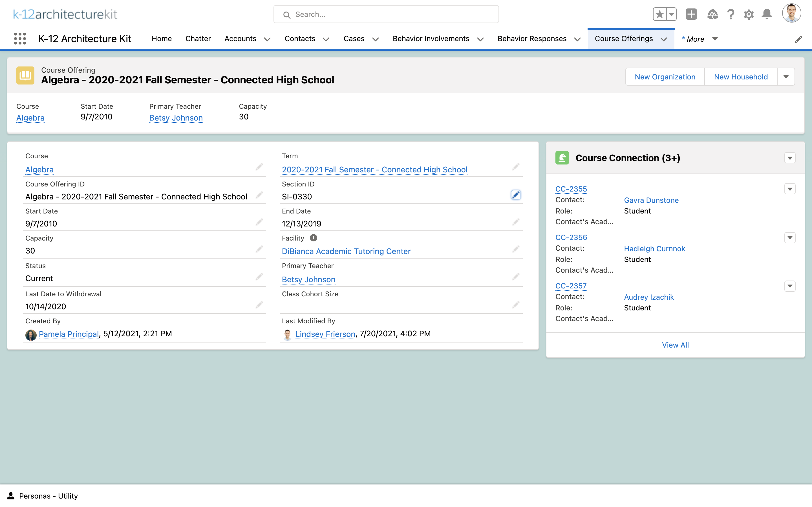Click into the global Search field
This screenshot has width=812, height=507.
point(386,14)
